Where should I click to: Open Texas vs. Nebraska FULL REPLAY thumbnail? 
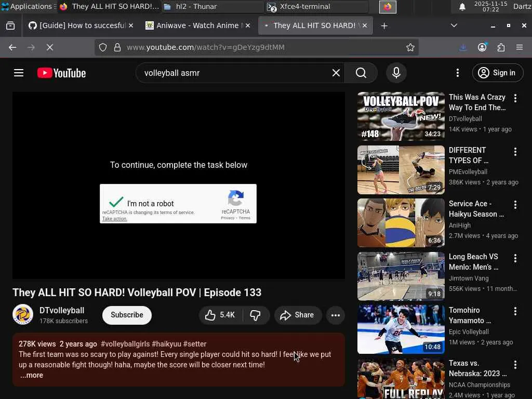coord(401,379)
